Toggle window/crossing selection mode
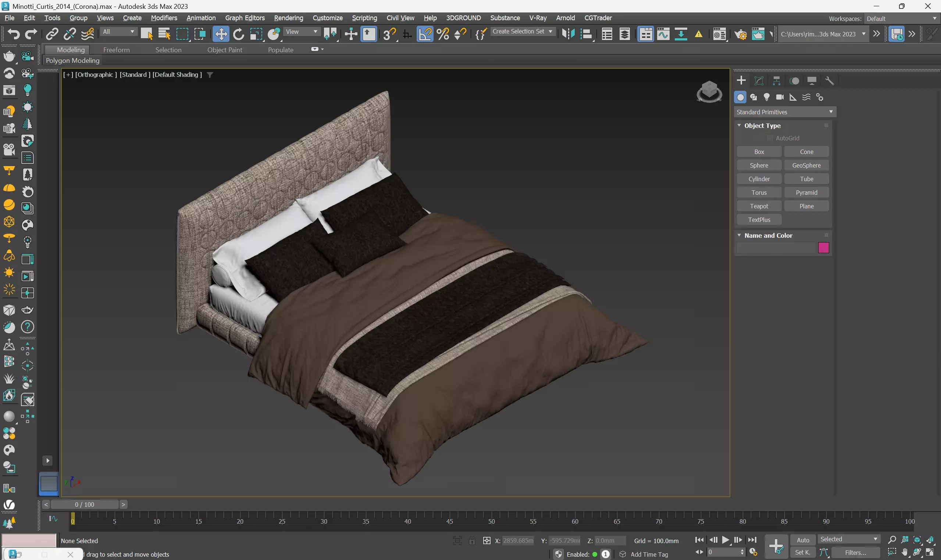 (199, 34)
